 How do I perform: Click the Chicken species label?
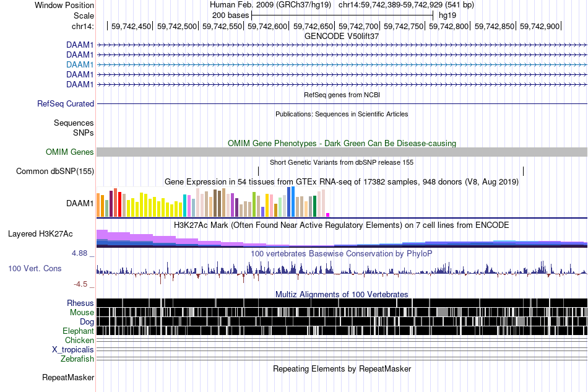tap(79, 340)
